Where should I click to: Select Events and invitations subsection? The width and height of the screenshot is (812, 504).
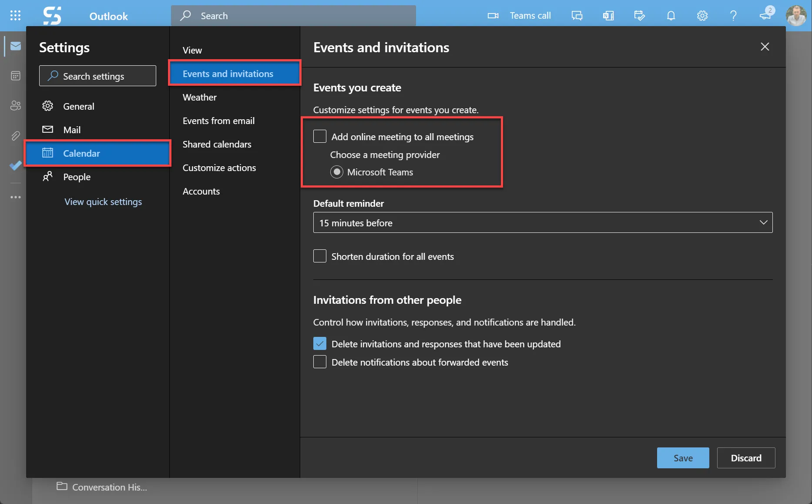click(x=235, y=74)
